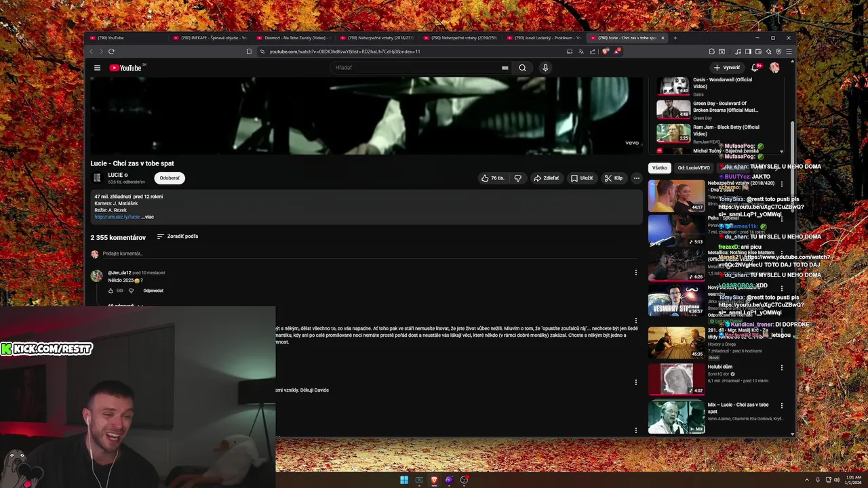Go to the YouTube home logo
This screenshot has height=488, width=868.
[x=125, y=68]
